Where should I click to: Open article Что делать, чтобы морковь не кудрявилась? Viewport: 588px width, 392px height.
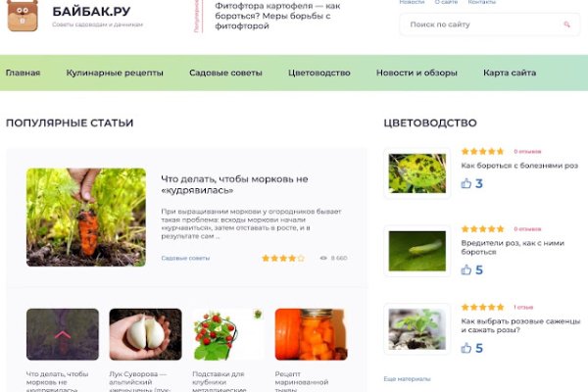point(234,184)
